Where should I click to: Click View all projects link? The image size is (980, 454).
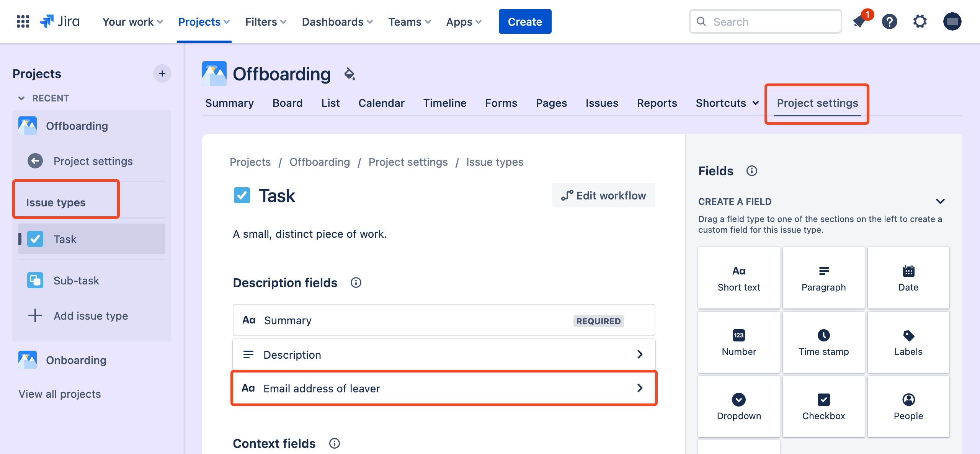[60, 394]
